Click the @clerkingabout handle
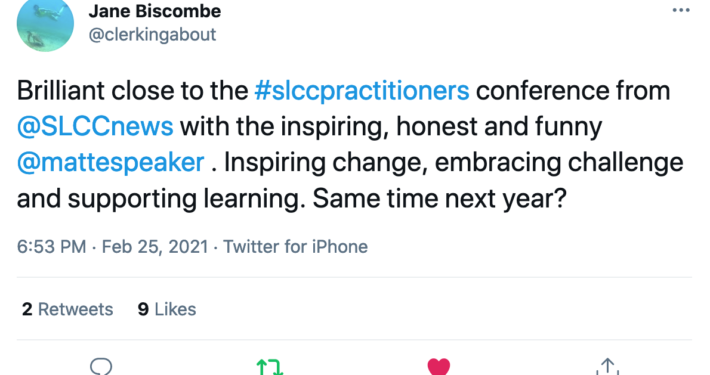The width and height of the screenshot is (710, 375). (153, 35)
